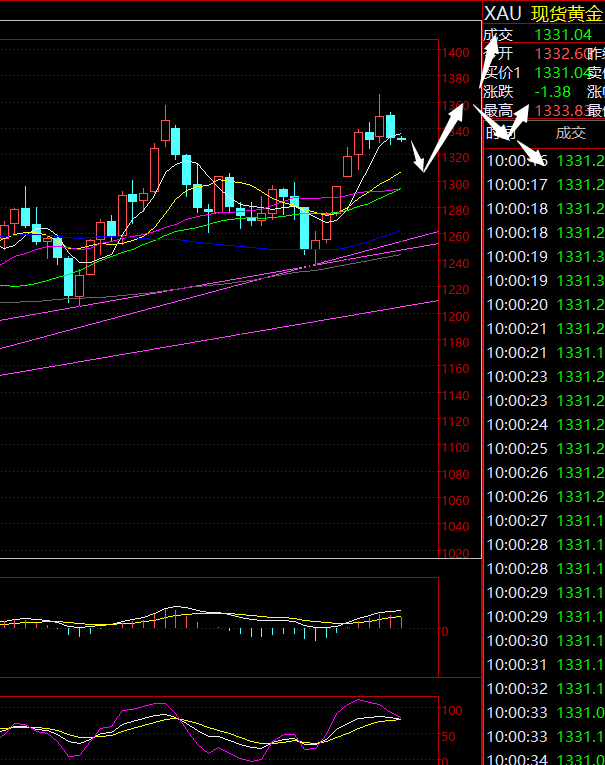Click the 1020 price axis label
The width and height of the screenshot is (605, 765).
coord(455,553)
